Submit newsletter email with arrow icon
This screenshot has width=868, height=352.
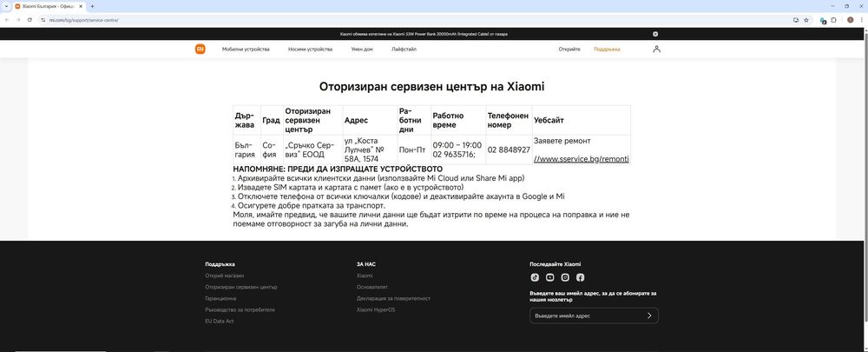coord(649,315)
